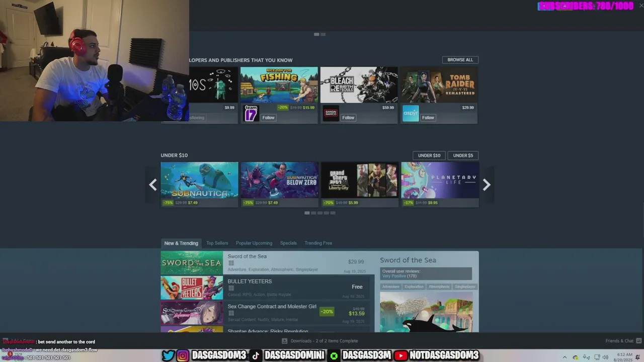
Task: Click -70% discount on GTA IV
Action: [328, 203]
